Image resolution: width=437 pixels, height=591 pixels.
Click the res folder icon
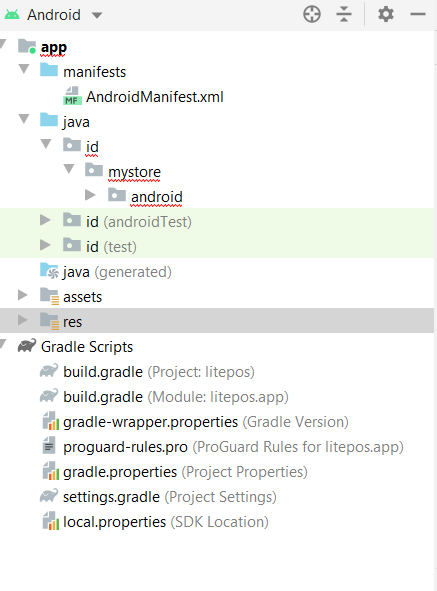[x=49, y=321]
